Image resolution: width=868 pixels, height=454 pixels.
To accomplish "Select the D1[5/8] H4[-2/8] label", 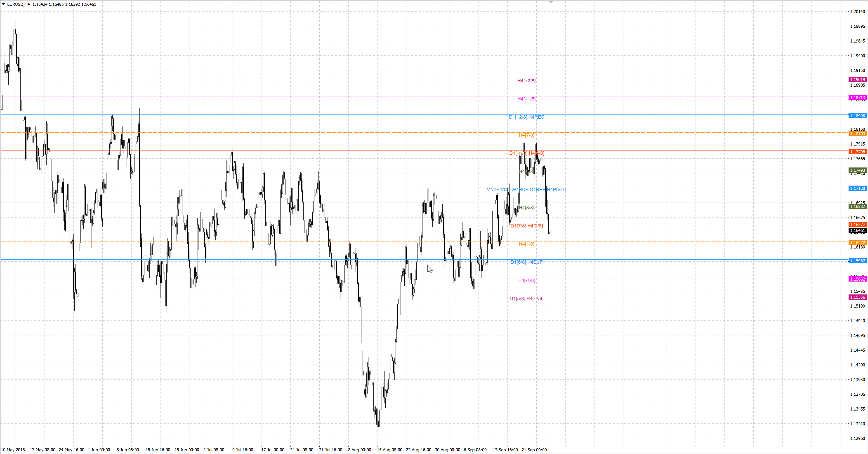I will coord(526,299).
